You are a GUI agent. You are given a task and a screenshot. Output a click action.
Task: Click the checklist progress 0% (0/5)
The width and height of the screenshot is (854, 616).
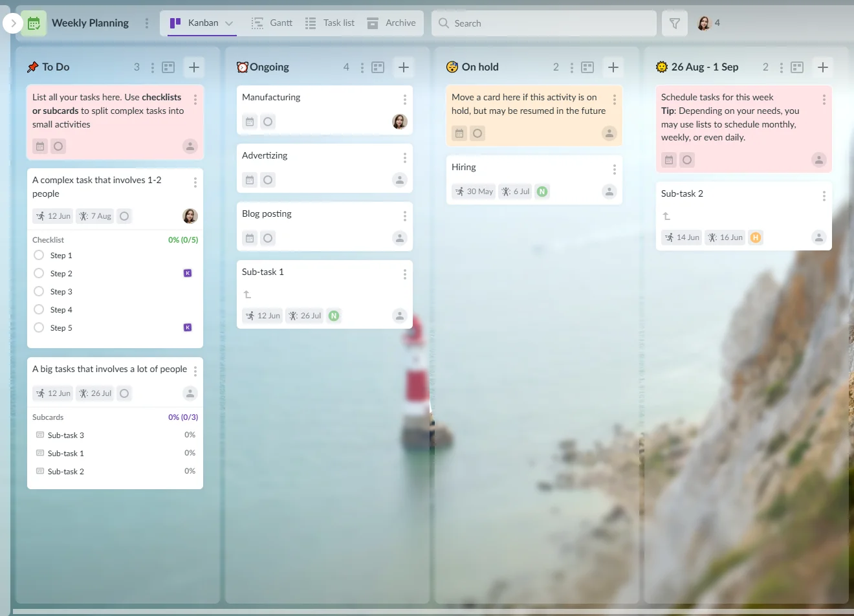183,239
